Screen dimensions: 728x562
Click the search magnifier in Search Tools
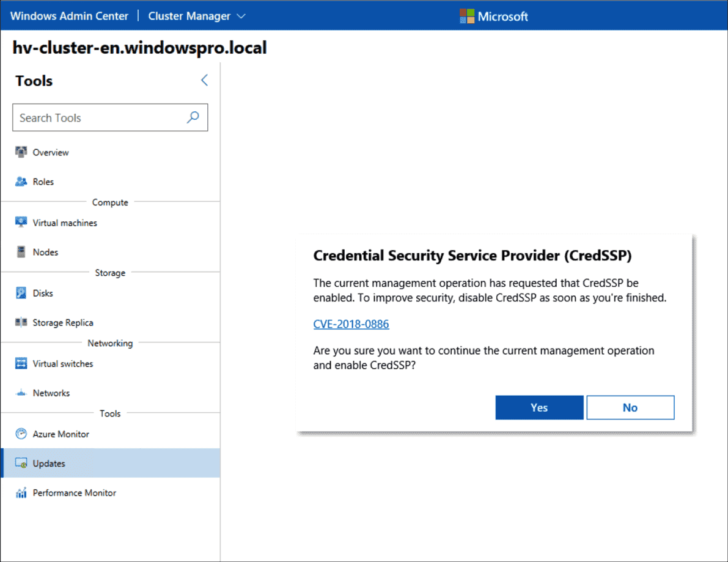(x=193, y=117)
